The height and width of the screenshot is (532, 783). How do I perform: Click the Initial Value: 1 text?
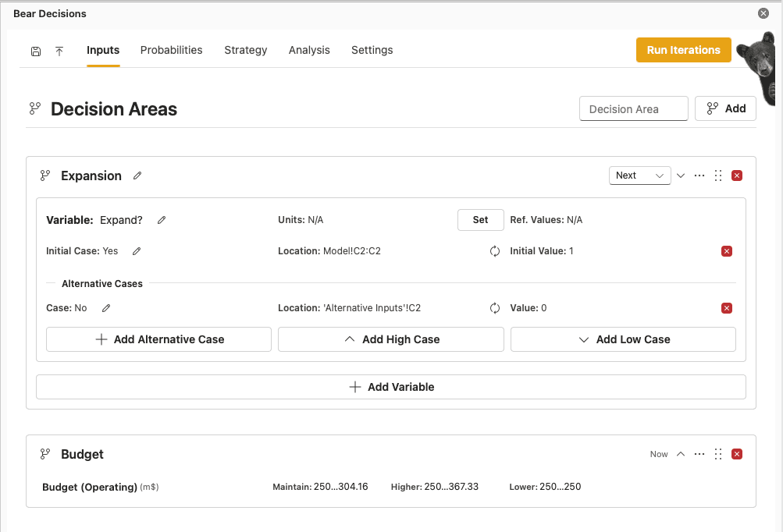541,251
